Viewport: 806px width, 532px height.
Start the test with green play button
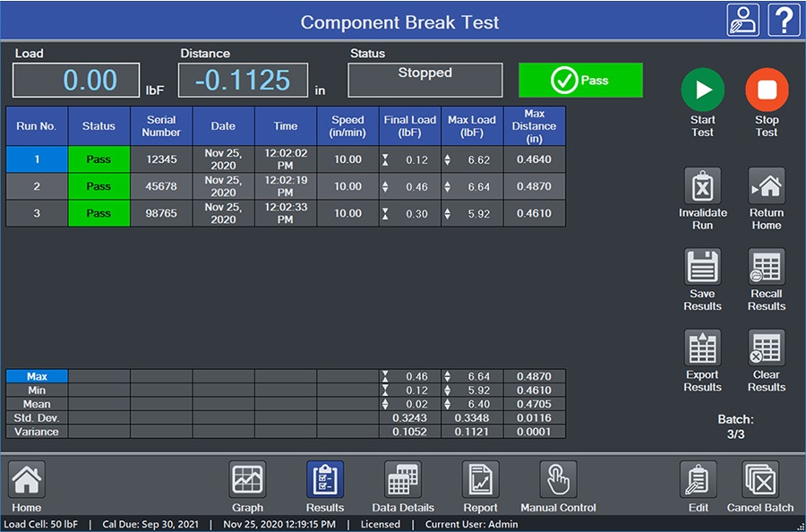click(x=702, y=90)
